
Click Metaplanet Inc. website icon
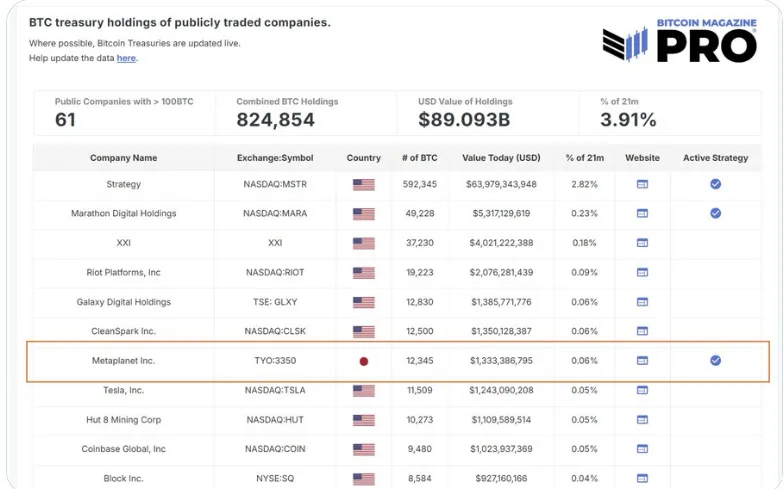point(642,361)
